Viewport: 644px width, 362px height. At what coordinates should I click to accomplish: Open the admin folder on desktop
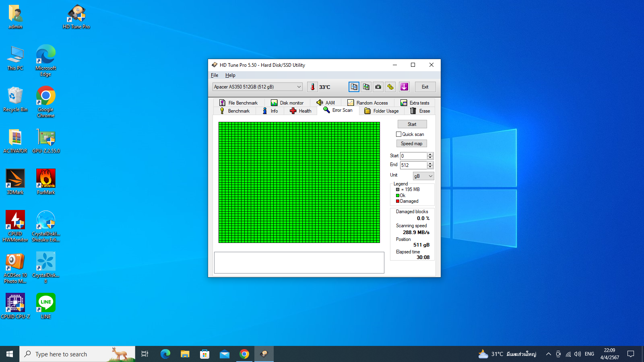(15, 17)
